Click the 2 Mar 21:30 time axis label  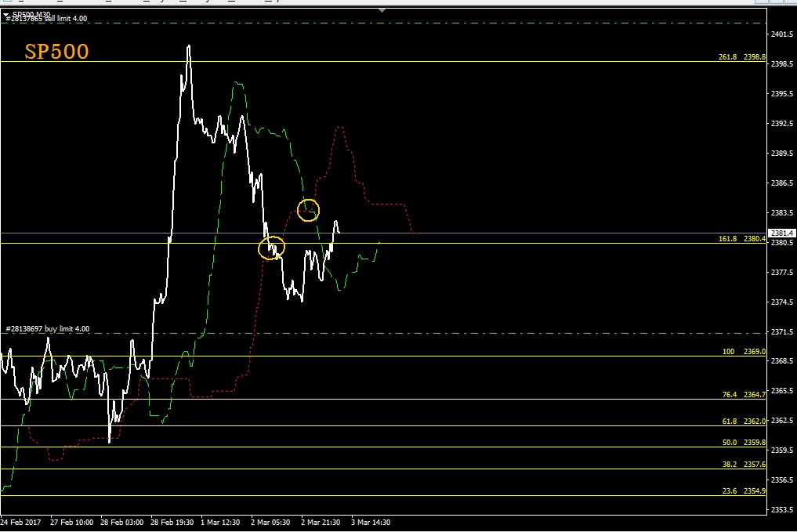pyautogui.click(x=321, y=523)
